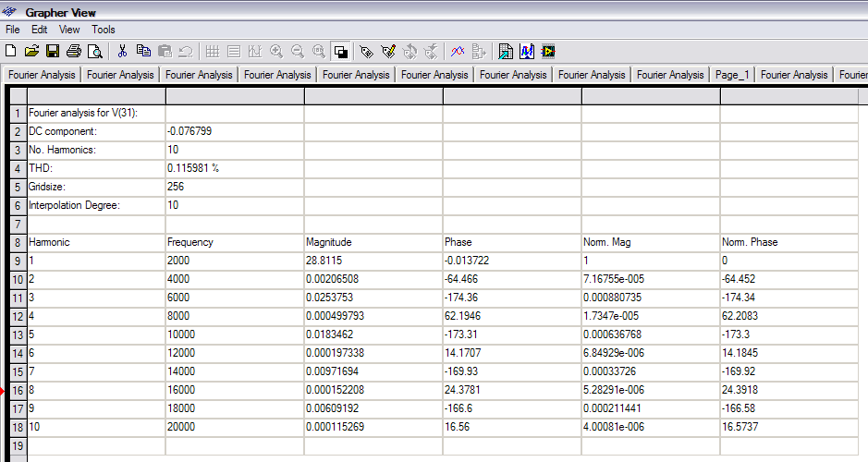
Task: Click the greyed rotating tags icon
Action: coord(410,52)
